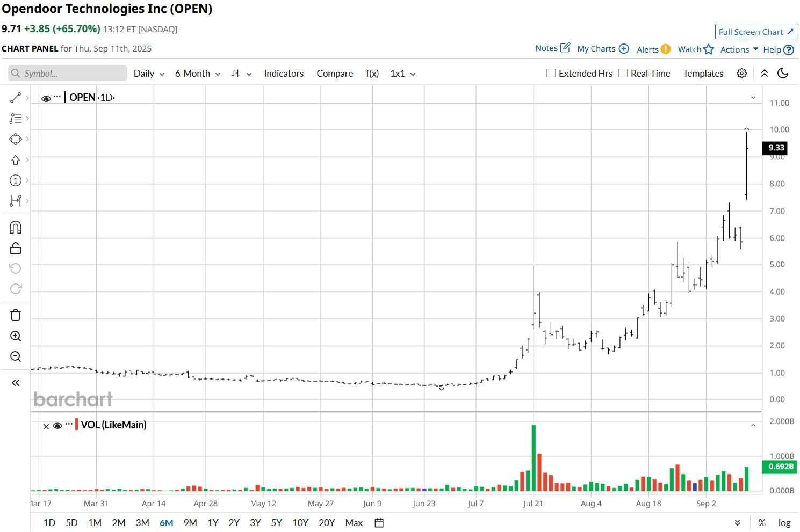The height and width of the screenshot is (532, 800).
Task: Redo the chart action
Action: pos(16,289)
